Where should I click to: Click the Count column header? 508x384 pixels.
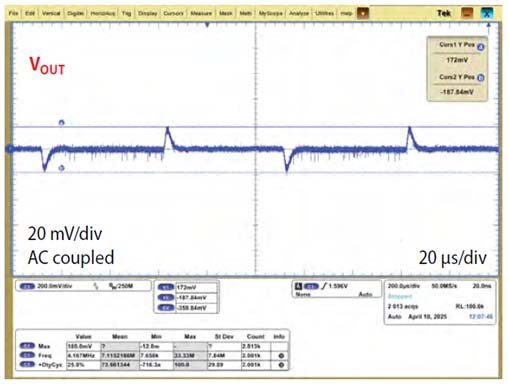(x=255, y=337)
